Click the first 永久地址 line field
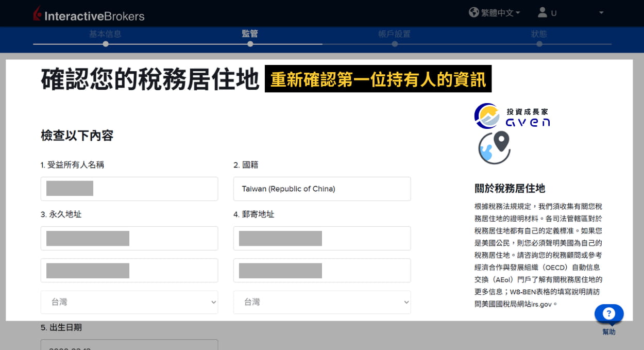Image resolution: width=644 pixels, height=350 pixels. coord(129,238)
